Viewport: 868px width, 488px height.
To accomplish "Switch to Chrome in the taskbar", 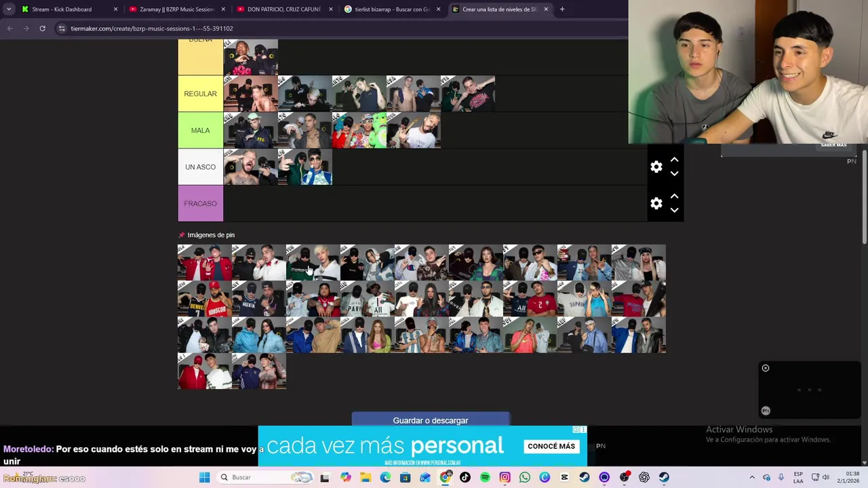I will 445,477.
